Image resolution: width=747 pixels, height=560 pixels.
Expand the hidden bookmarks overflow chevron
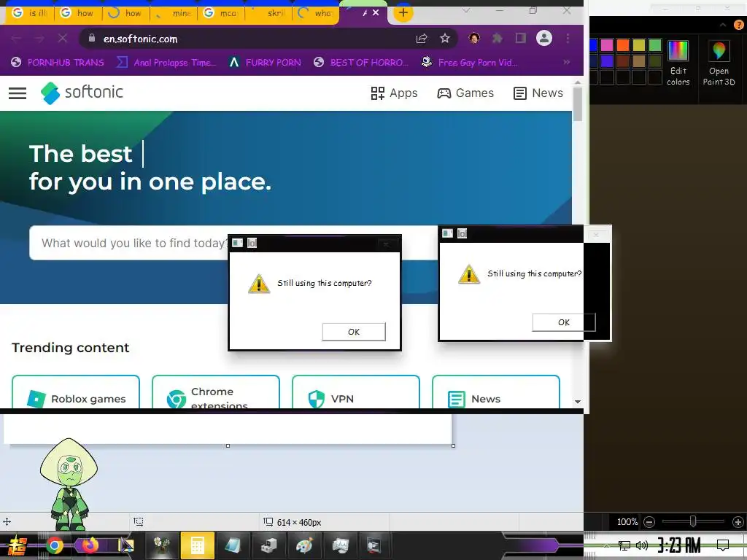point(566,62)
